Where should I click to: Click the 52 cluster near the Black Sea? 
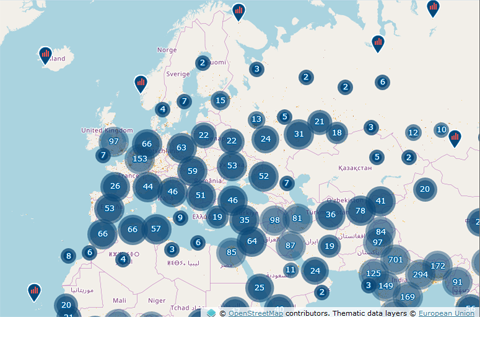click(x=263, y=176)
